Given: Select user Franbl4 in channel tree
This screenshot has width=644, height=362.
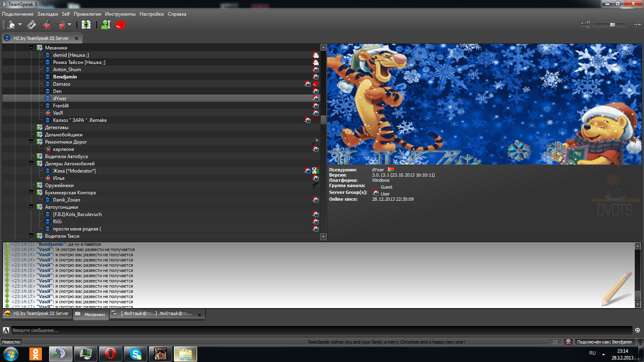Looking at the screenshot, I should [x=61, y=106].
